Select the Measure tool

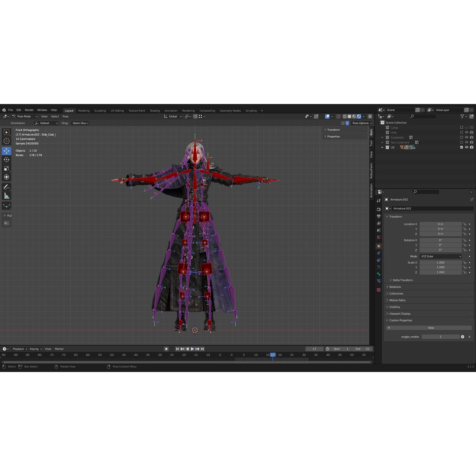point(6,196)
